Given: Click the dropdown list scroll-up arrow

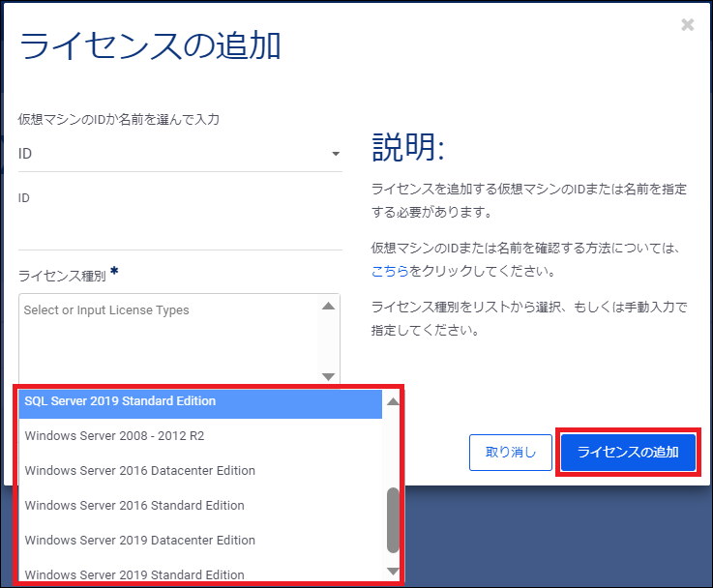Looking at the screenshot, I should [393, 401].
